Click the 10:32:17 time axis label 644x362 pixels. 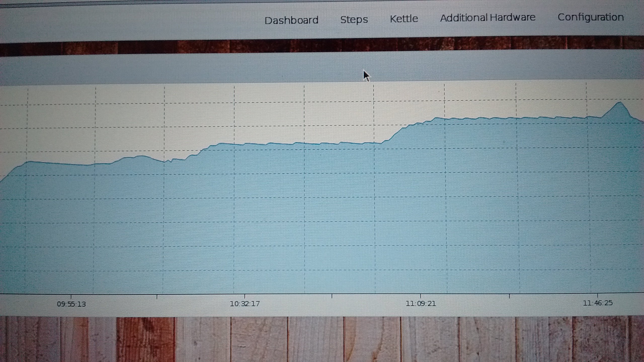coord(245,304)
